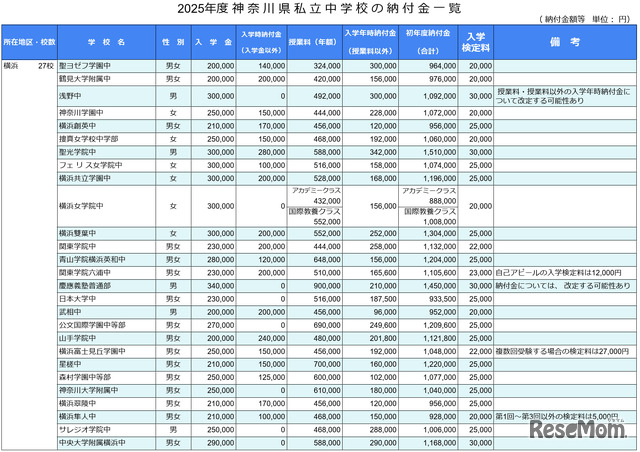Click the value 249,600 in 公文国際学園中等部 row

[x=383, y=325]
